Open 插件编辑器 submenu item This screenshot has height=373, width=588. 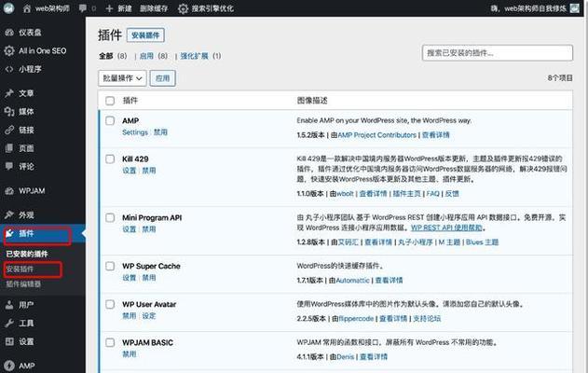pos(23,284)
